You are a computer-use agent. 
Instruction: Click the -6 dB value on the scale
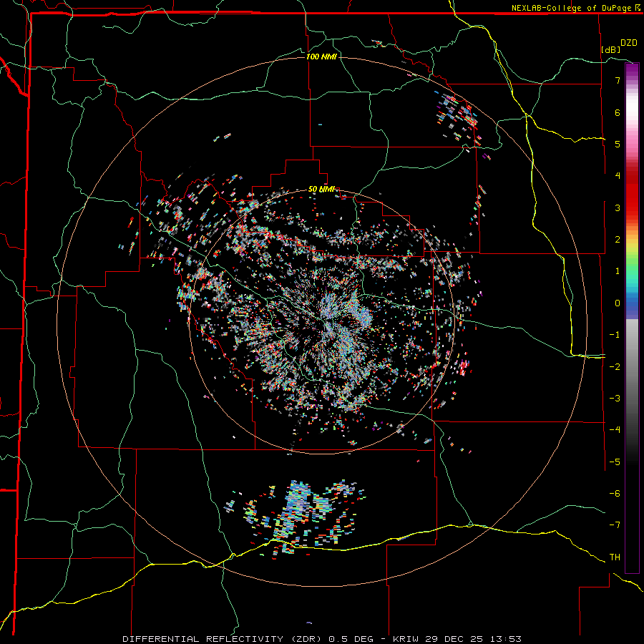[x=615, y=494]
